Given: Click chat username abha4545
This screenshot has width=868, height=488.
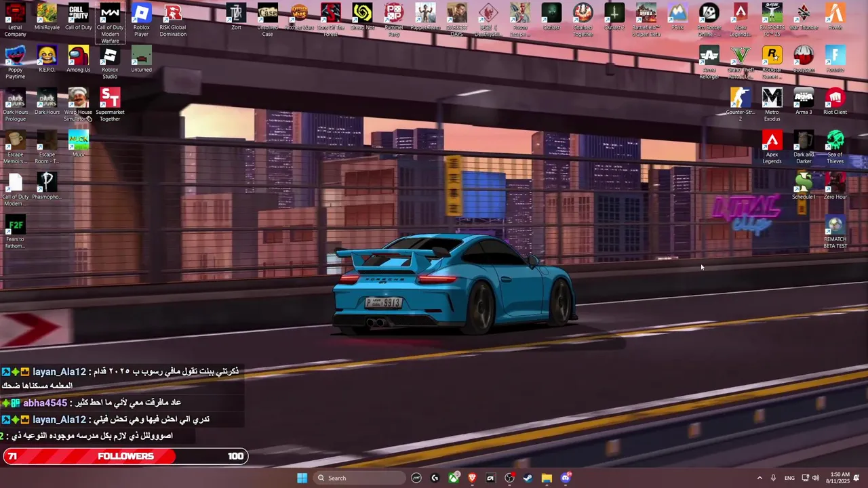Looking at the screenshot, I should point(45,403).
